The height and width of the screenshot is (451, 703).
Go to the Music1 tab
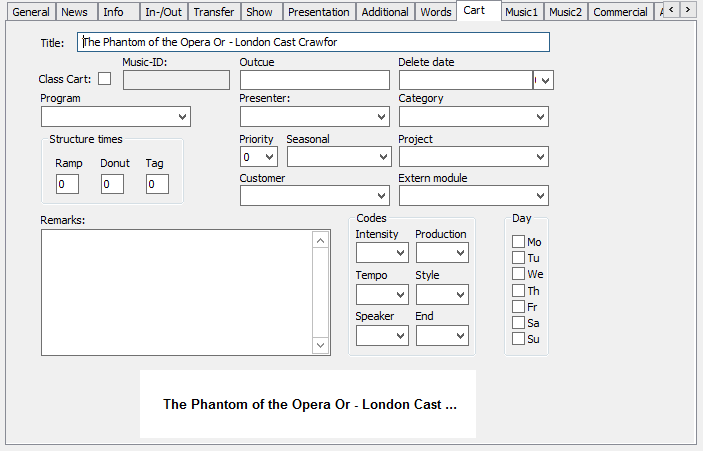click(521, 12)
